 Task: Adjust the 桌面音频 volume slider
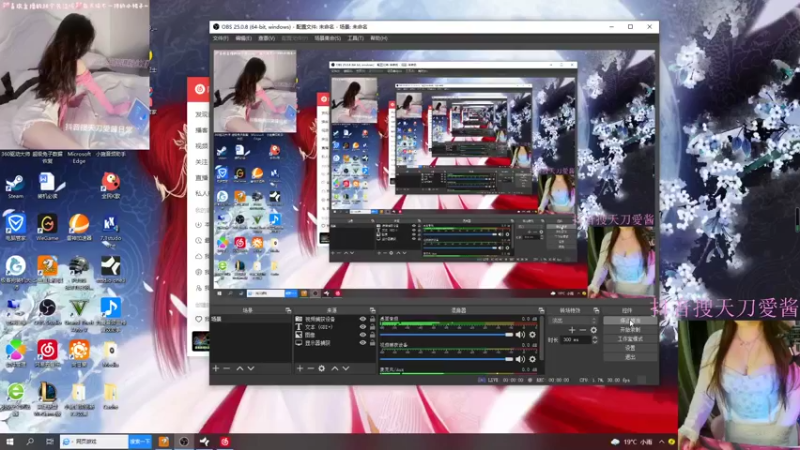(447, 335)
